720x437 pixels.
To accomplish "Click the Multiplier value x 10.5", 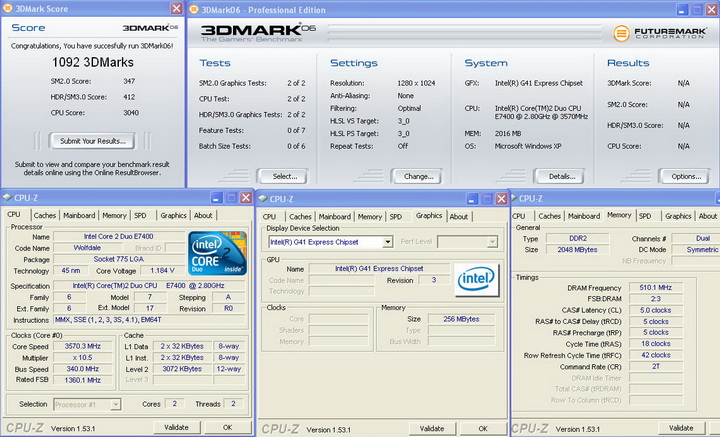I will click(83, 358).
